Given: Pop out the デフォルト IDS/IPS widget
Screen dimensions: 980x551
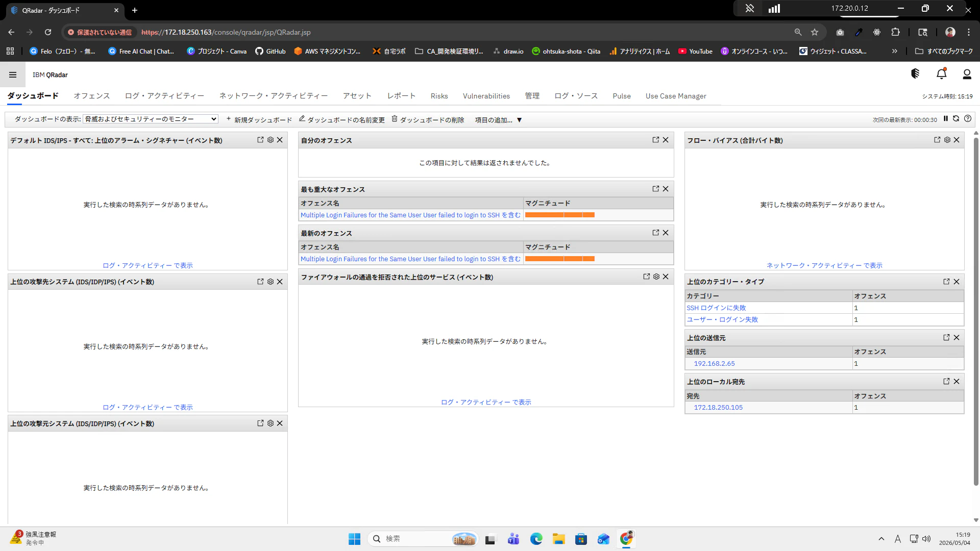Looking at the screenshot, I should (260, 140).
